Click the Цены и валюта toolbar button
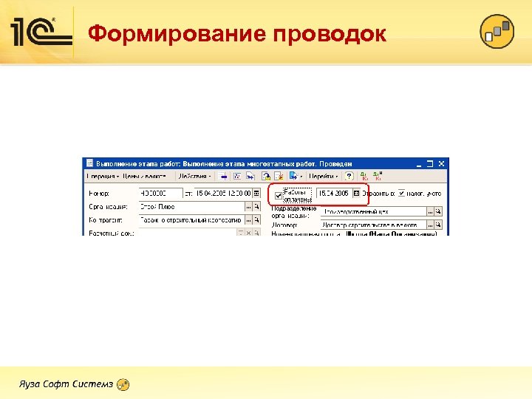This screenshot has height=399, width=532. click(x=145, y=177)
